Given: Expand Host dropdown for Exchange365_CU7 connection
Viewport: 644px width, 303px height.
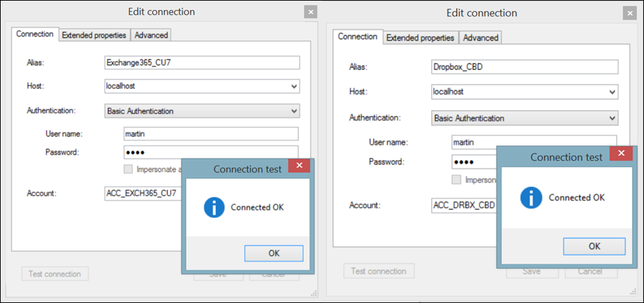Looking at the screenshot, I should point(294,87).
